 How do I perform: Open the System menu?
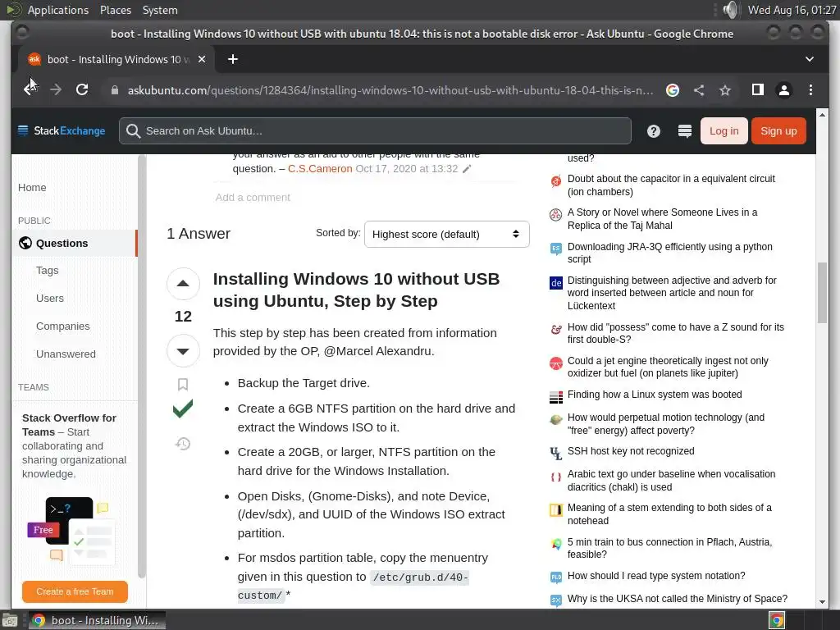160,10
